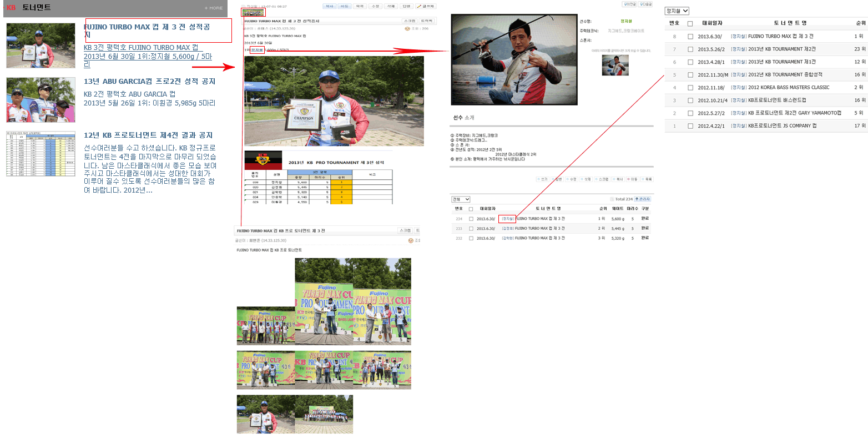The image size is (868, 443).
Task: Click the small player photo thumbnail under 스폰서
Action: 615,65
